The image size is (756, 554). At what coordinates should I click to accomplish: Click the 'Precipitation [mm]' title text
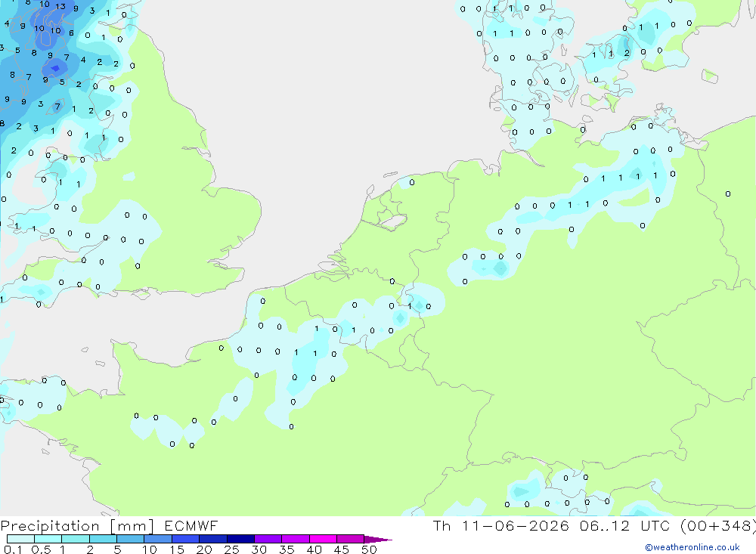point(77,526)
